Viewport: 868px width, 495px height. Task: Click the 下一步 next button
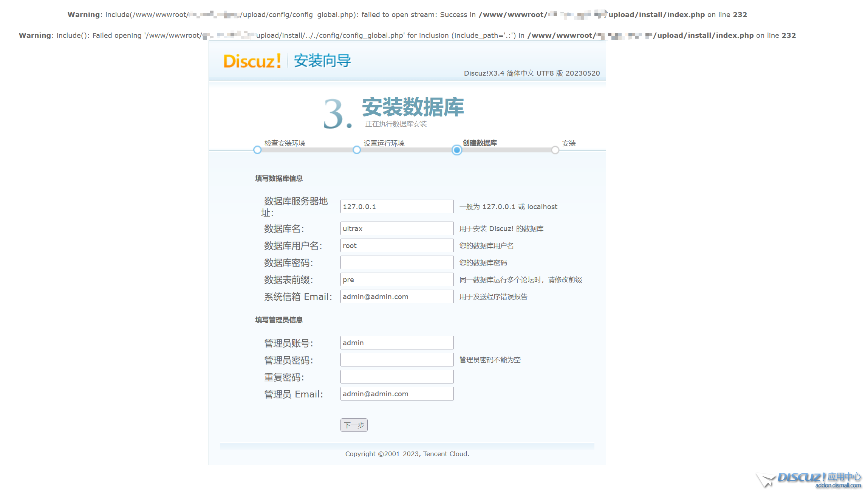(x=354, y=425)
